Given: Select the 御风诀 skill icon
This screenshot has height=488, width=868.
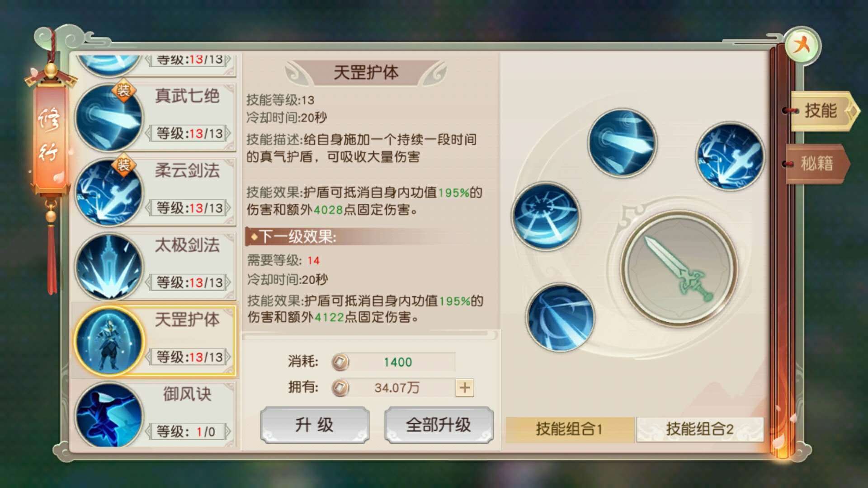Looking at the screenshot, I should click(x=108, y=415).
